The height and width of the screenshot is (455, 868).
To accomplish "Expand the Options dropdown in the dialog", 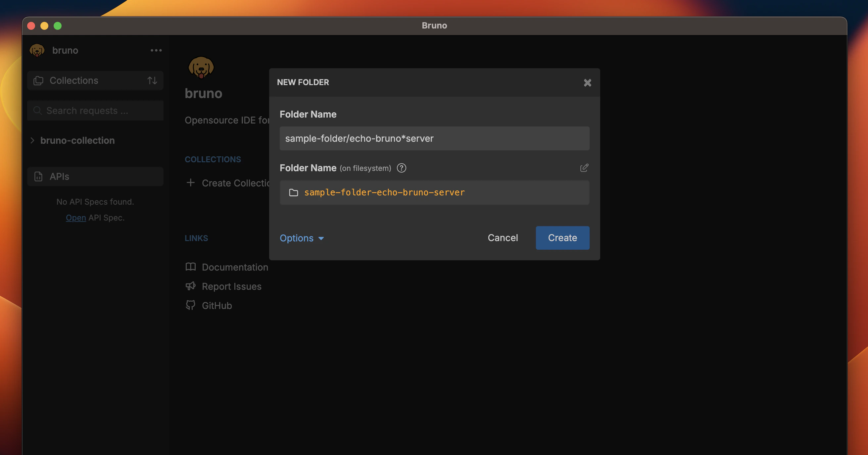I will pyautogui.click(x=302, y=238).
